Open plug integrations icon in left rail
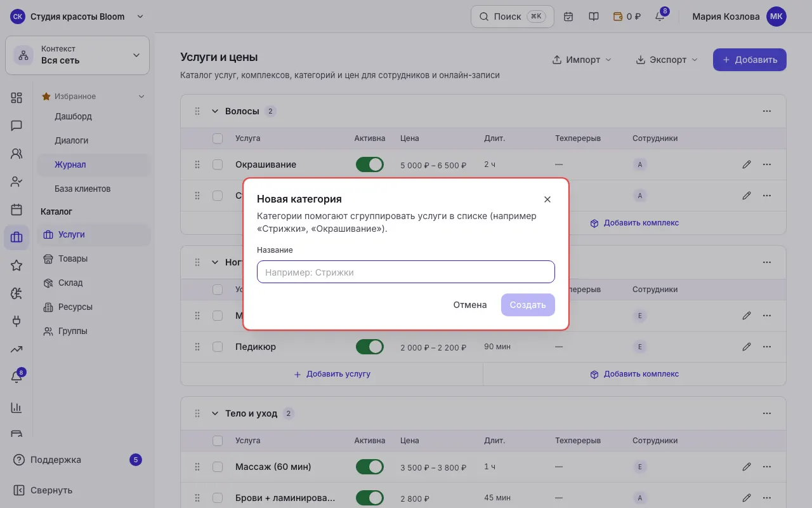This screenshot has height=508, width=812. click(x=16, y=321)
